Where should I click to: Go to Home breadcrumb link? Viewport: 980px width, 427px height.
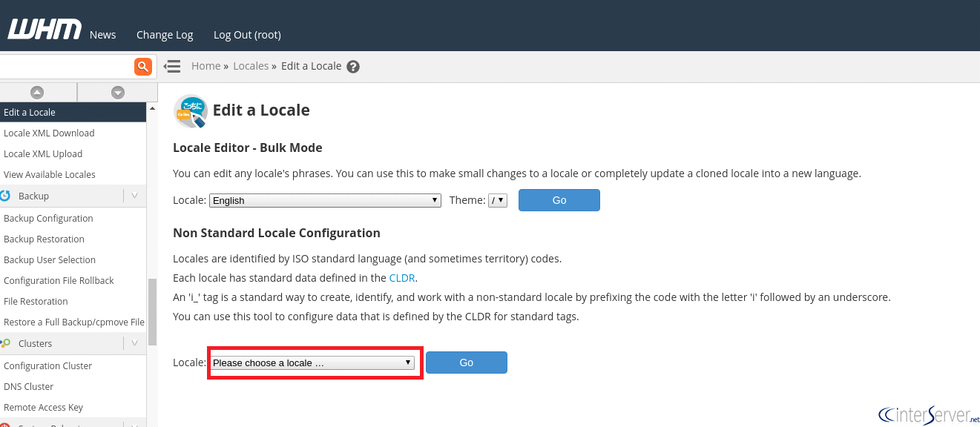tap(205, 66)
